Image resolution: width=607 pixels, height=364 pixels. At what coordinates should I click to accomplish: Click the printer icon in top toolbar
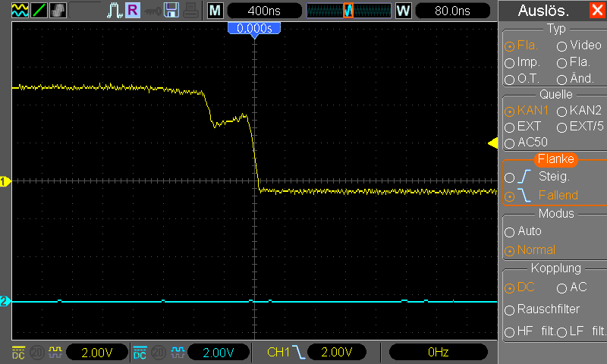coord(190,10)
